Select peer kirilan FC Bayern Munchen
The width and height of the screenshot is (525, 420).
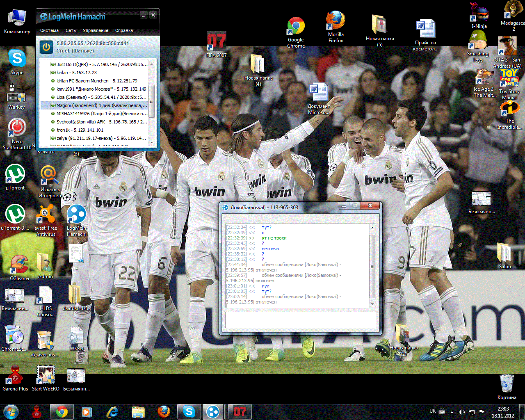tap(94, 81)
